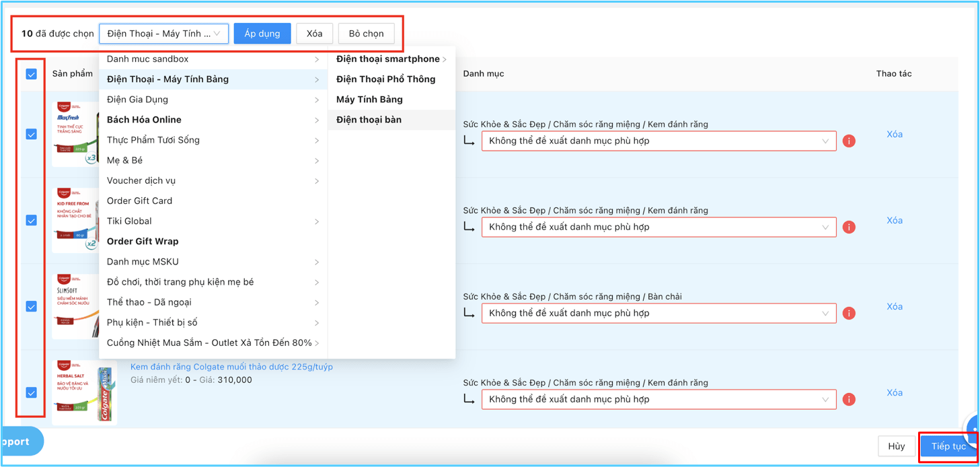
Task: Open Herbal Salt row's category suggestion dropdown
Action: click(x=659, y=400)
